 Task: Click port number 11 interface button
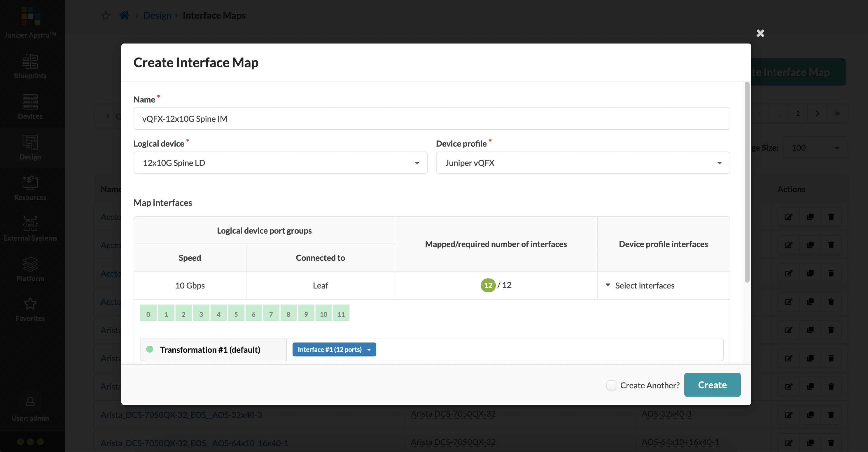click(x=340, y=314)
